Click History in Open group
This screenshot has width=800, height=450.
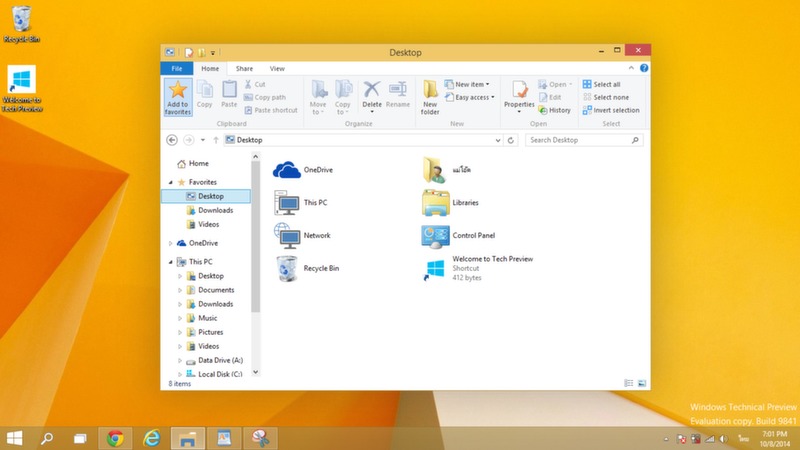tap(555, 110)
